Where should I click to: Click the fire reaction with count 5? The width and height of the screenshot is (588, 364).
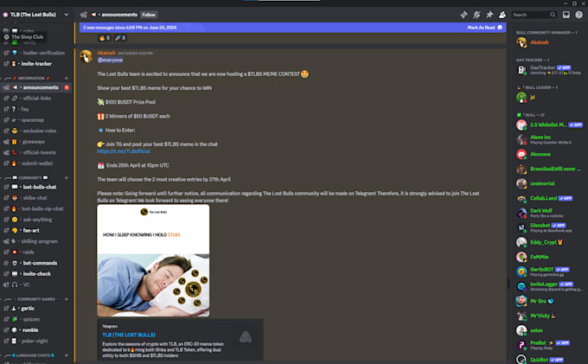tap(105, 38)
